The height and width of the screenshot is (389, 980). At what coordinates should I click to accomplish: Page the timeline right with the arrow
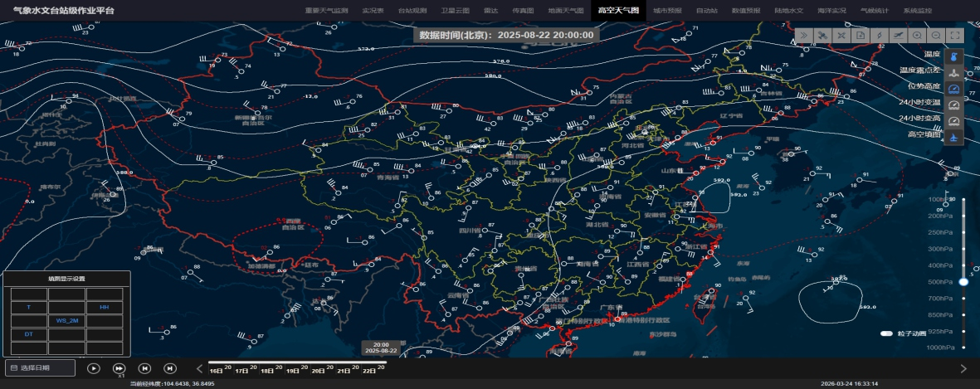(963, 368)
